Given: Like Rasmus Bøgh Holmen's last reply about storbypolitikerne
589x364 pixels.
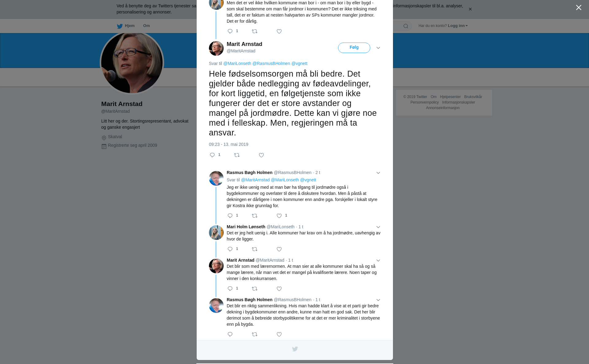Looking at the screenshot, I should 279,334.
